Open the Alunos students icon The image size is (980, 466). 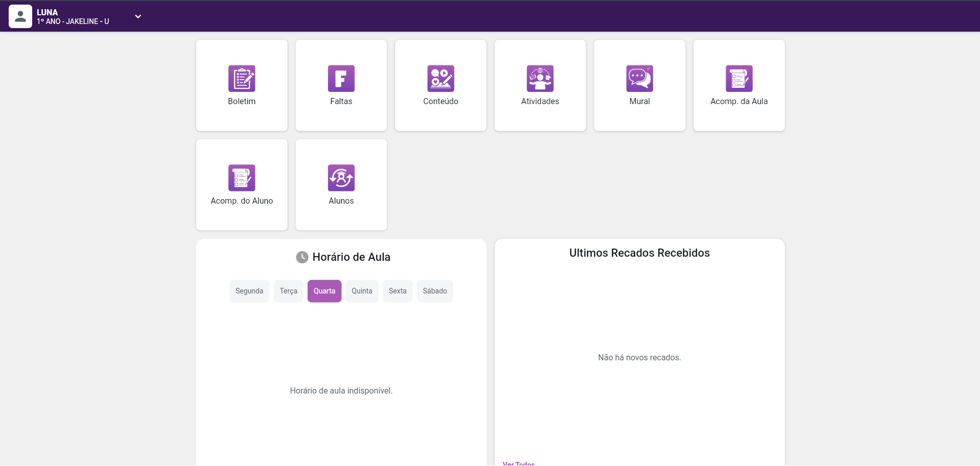pos(341,178)
